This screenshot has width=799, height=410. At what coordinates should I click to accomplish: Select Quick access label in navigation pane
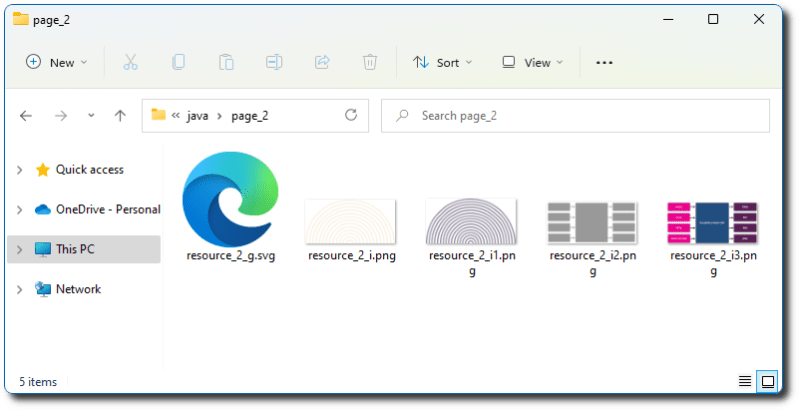[90, 170]
